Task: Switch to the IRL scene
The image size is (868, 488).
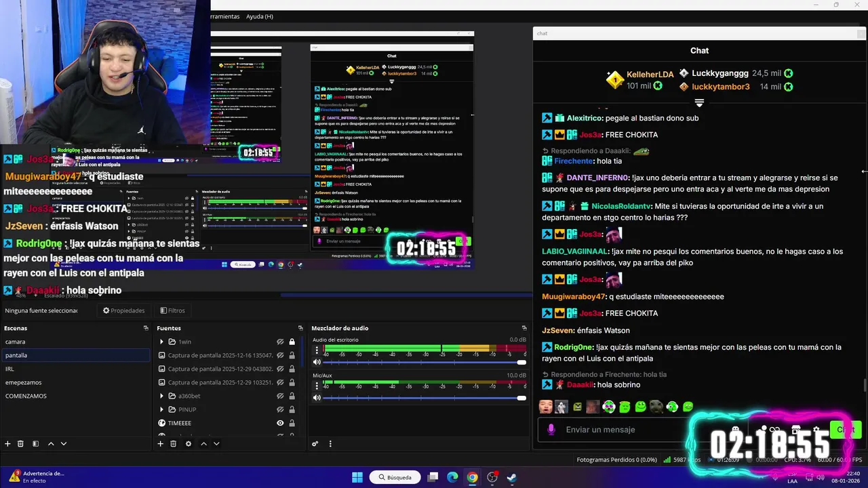Action: pos(75,369)
